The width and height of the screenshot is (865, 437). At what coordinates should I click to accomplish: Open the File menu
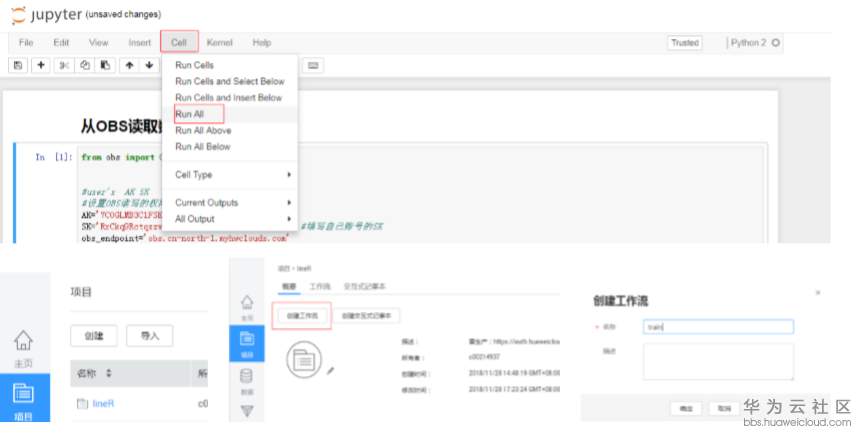pyautogui.click(x=26, y=42)
